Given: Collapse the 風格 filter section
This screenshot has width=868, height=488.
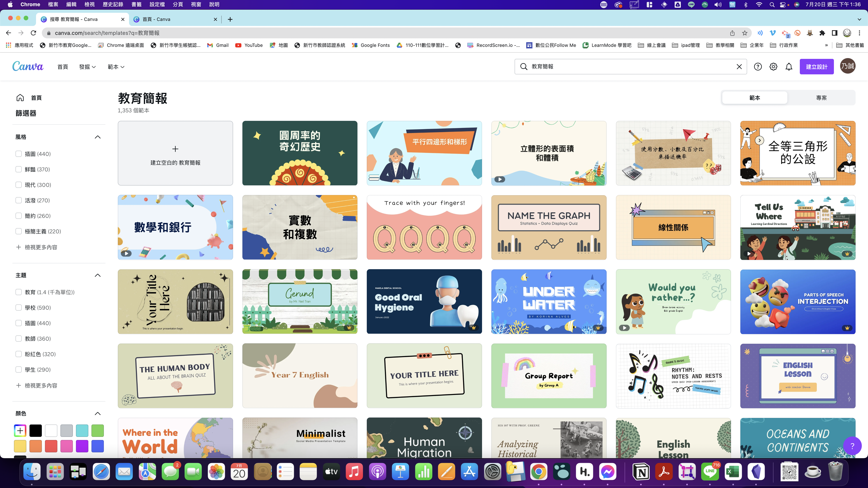Looking at the screenshot, I should (98, 137).
